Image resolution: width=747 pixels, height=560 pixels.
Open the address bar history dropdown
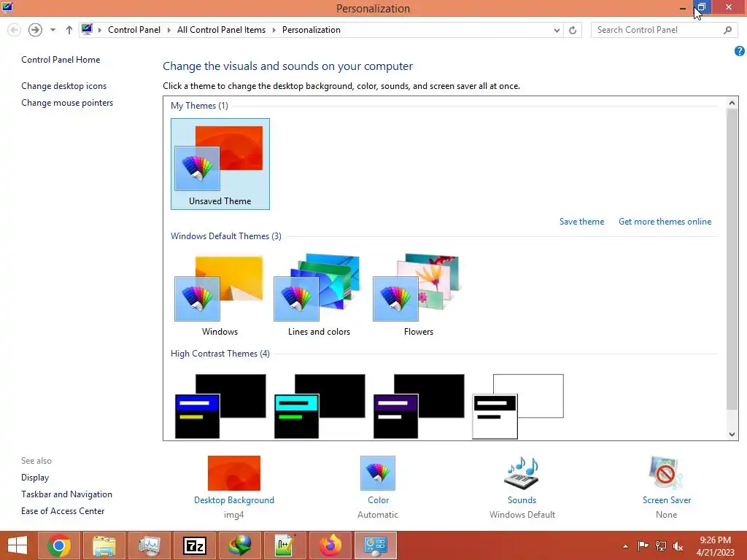[557, 30]
